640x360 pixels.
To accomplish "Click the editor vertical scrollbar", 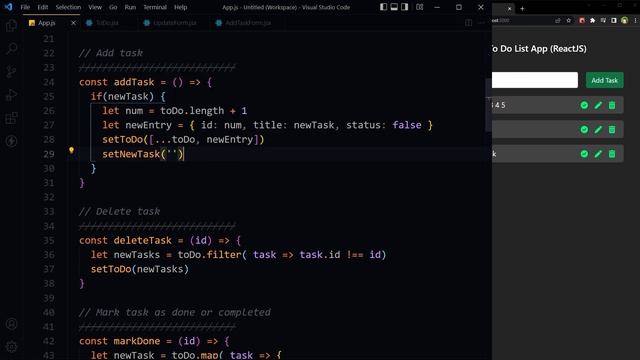I will [x=488, y=105].
